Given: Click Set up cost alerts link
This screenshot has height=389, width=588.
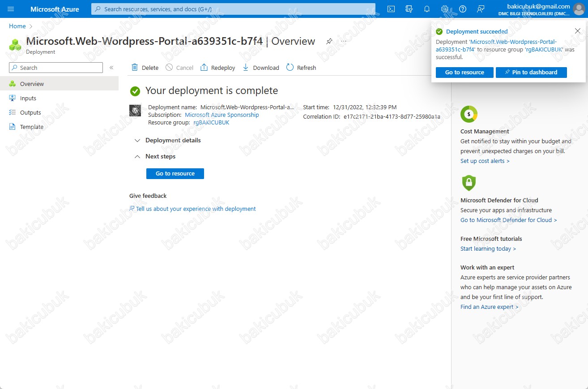Looking at the screenshot, I should (485, 161).
